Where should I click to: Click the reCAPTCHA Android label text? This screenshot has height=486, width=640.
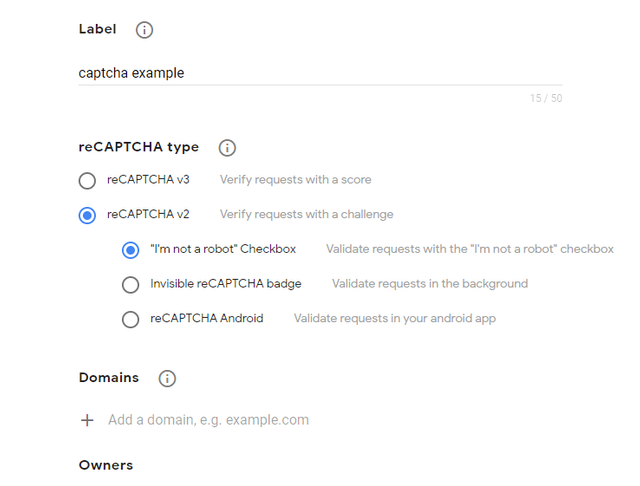[207, 318]
